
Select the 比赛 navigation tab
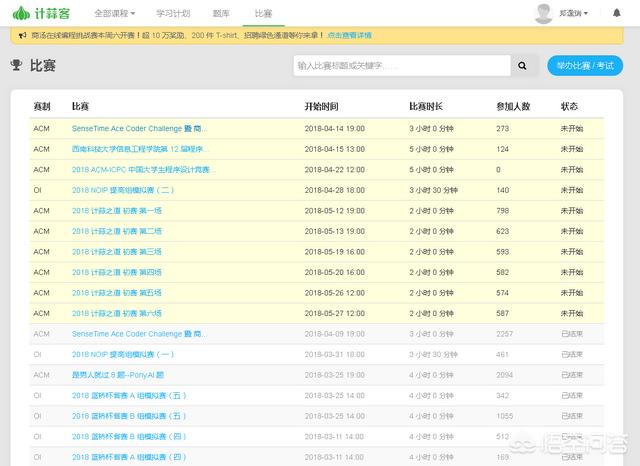tap(263, 14)
